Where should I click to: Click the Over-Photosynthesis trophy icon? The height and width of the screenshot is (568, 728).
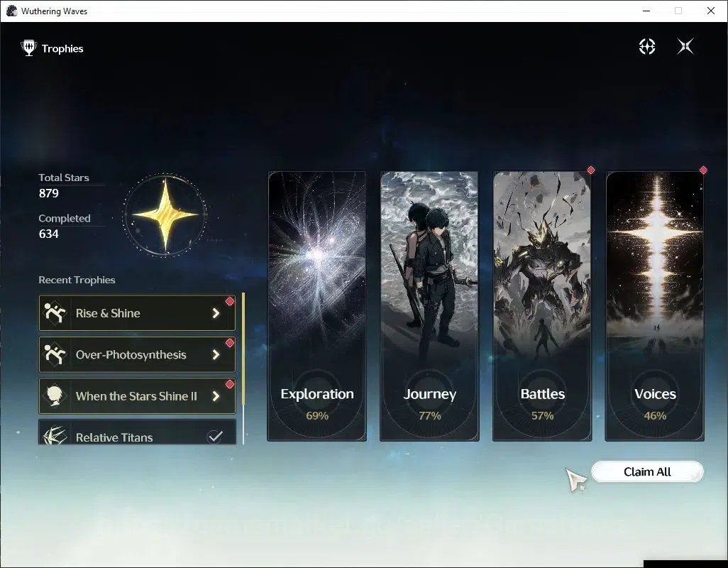point(55,354)
